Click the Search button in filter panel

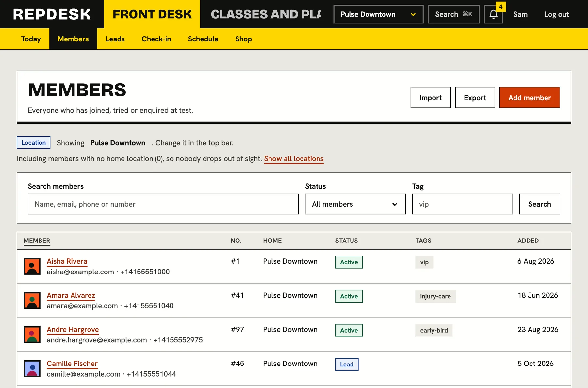coord(540,204)
